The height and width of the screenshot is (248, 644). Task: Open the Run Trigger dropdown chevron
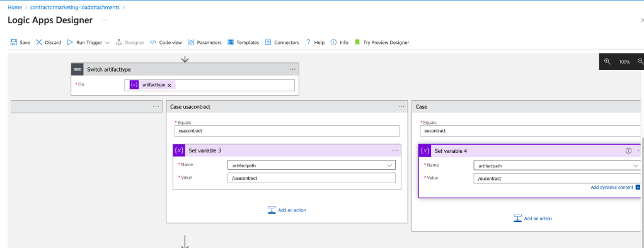pos(107,43)
